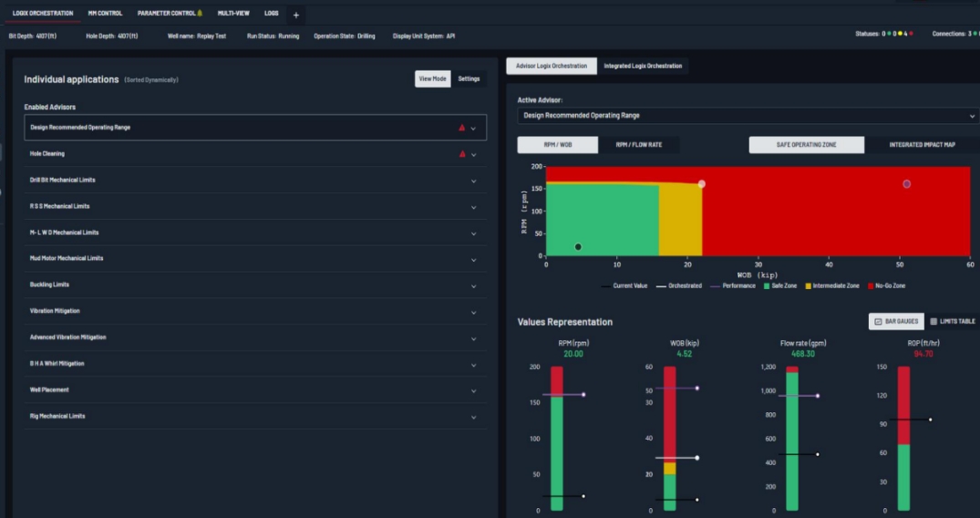Open the MM Control tab

[105, 14]
